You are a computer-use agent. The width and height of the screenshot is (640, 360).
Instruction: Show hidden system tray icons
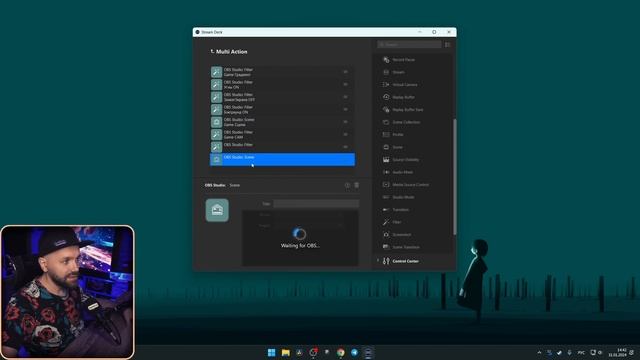click(x=539, y=352)
